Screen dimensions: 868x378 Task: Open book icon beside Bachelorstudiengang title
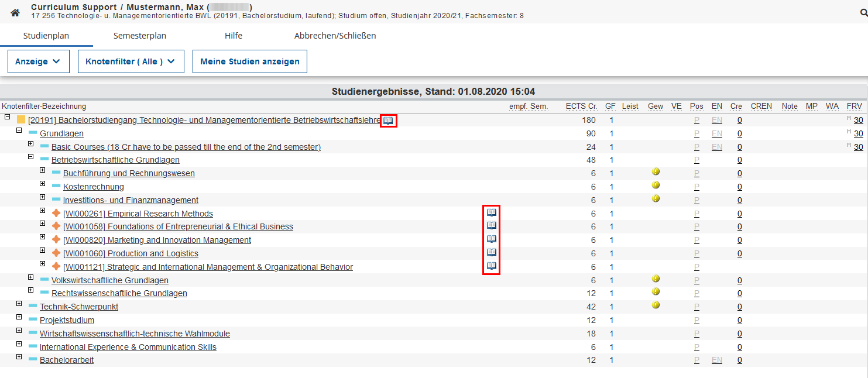(388, 121)
